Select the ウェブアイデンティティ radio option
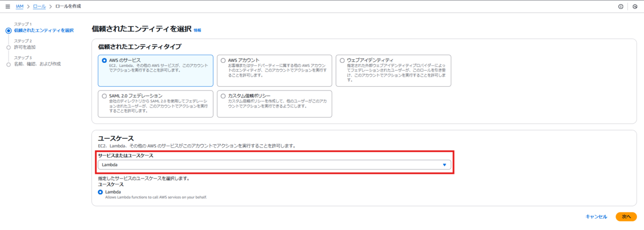This screenshot has height=230, width=644. 342,60
